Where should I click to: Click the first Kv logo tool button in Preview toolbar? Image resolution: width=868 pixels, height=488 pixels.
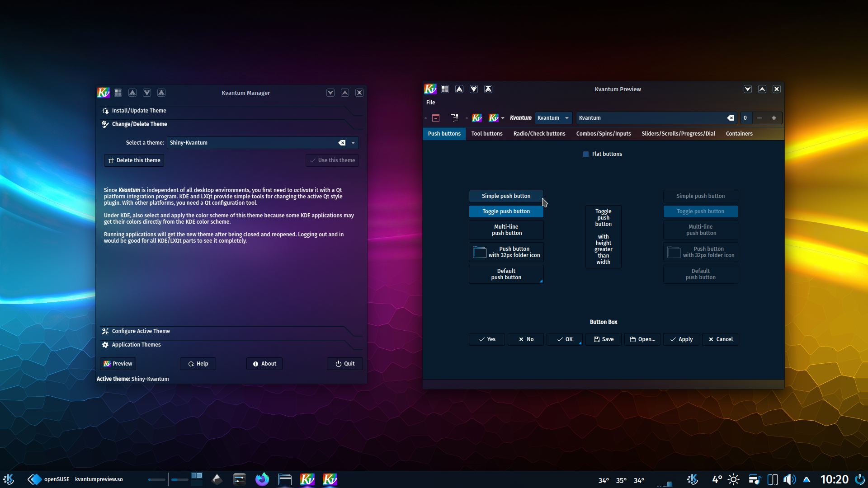click(477, 118)
